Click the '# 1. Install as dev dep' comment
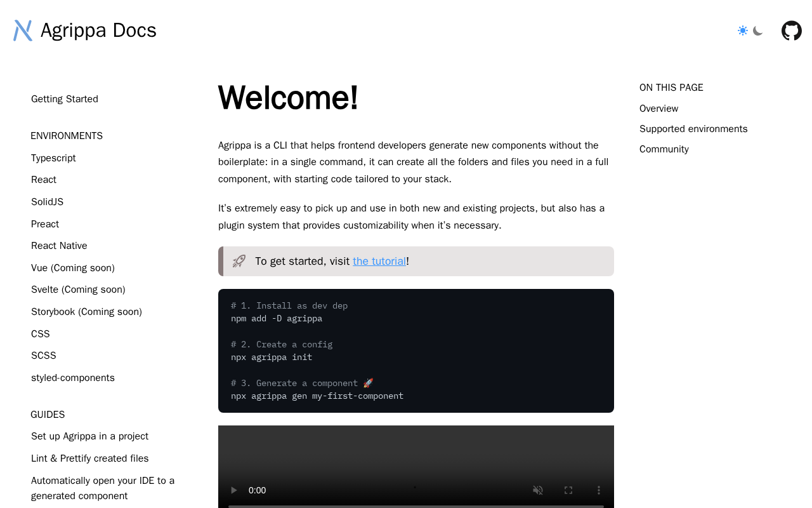The height and width of the screenshot is (508, 812). click(x=289, y=306)
